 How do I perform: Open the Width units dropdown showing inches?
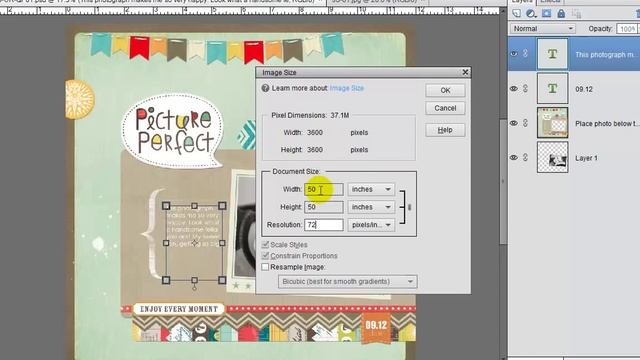371,189
